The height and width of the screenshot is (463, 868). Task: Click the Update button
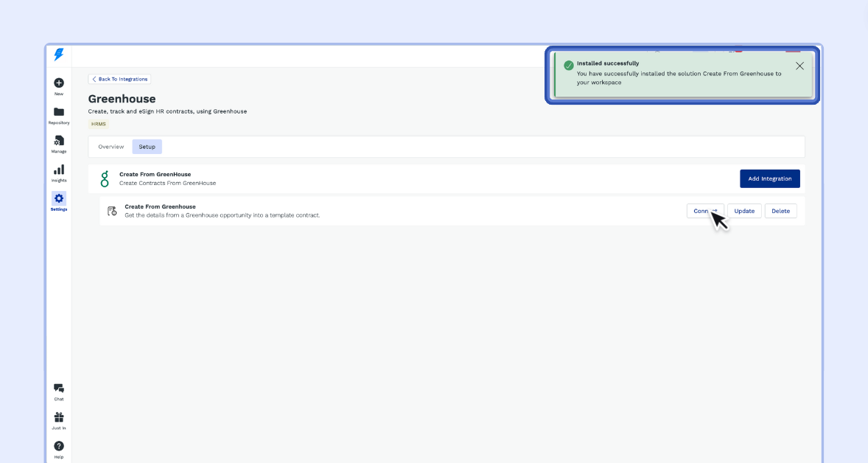tap(744, 211)
